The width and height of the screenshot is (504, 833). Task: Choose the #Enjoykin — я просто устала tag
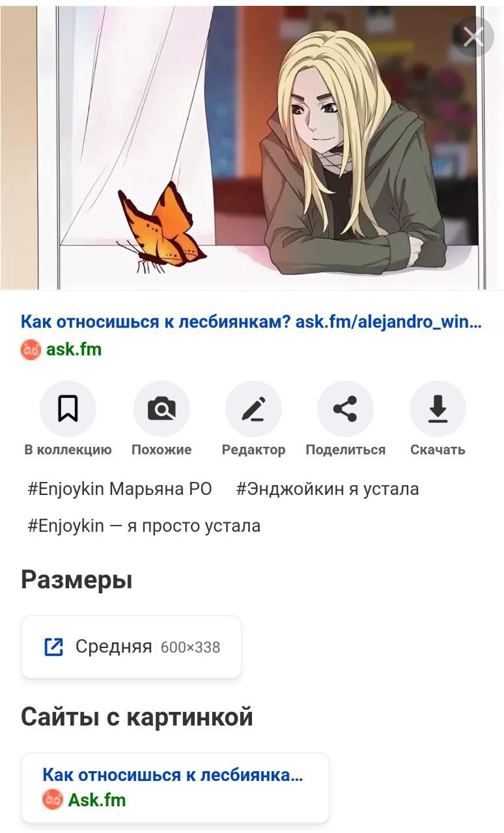[x=144, y=526]
